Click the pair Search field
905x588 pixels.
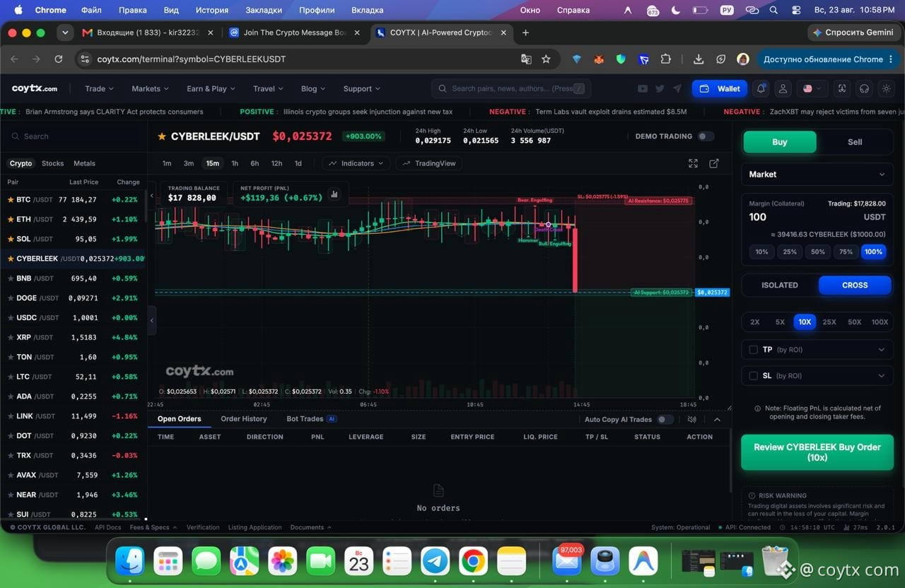[74, 136]
